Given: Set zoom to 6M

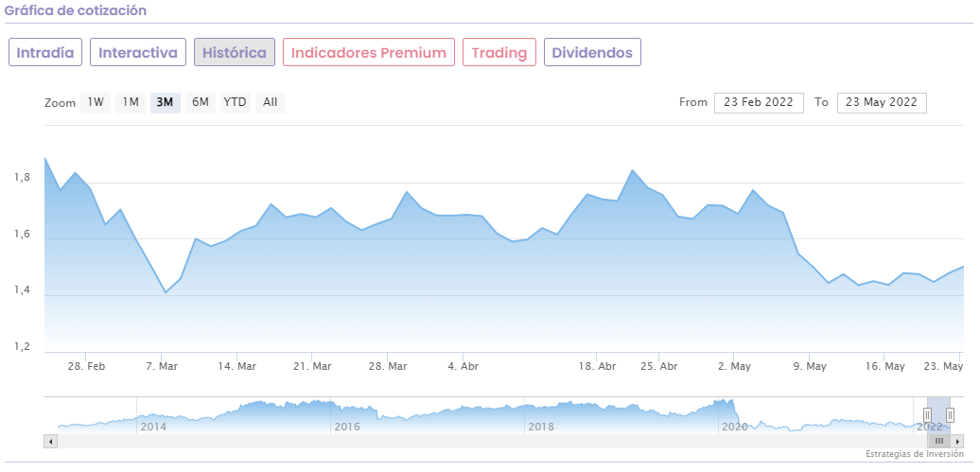Looking at the screenshot, I should [200, 102].
